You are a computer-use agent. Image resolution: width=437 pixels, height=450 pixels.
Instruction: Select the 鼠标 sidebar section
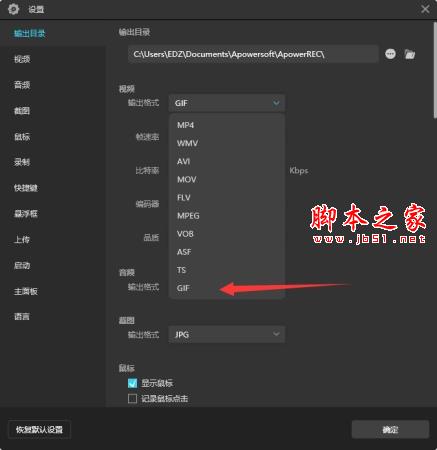(x=22, y=137)
